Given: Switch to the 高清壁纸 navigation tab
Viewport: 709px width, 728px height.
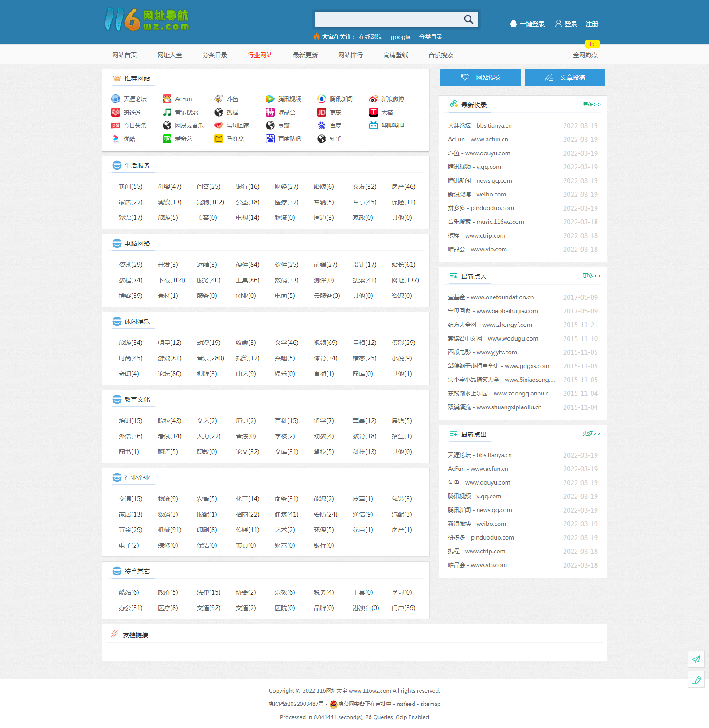Looking at the screenshot, I should (x=396, y=55).
